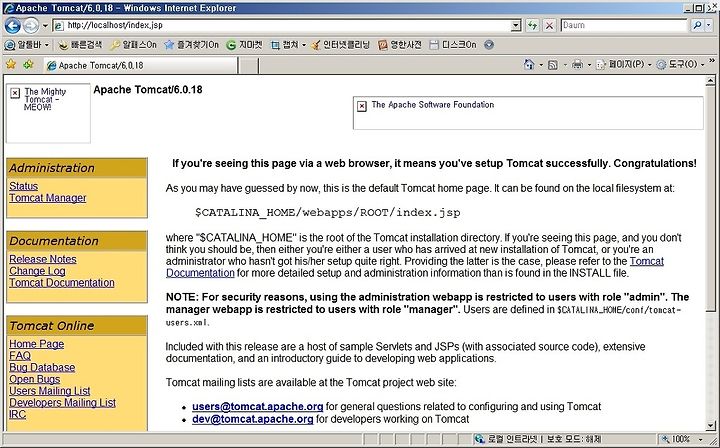Viewport: 720px width, 448px height.
Task: Open the 캡처 dropdown arrow
Action: coord(304,45)
